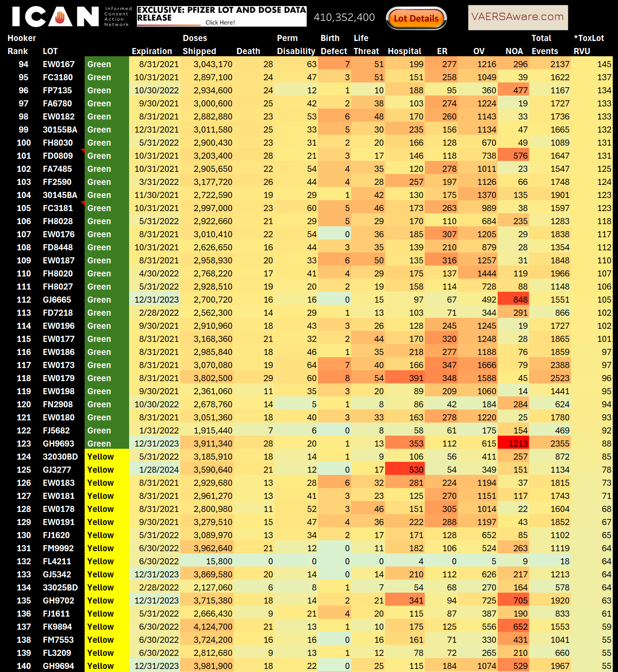Click NOA value 705 for GH9702

pos(513,600)
